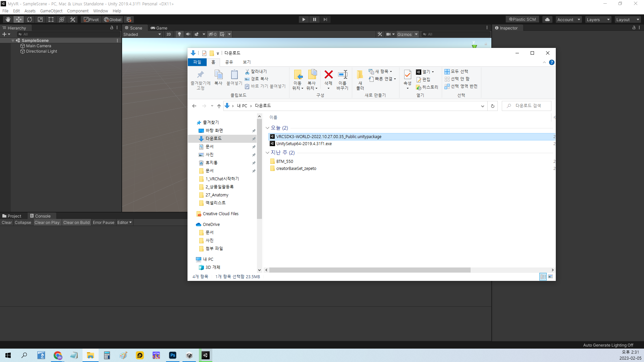Toggle 2D view mode in Scene
Screen dimensions: 644x362
click(x=168, y=34)
